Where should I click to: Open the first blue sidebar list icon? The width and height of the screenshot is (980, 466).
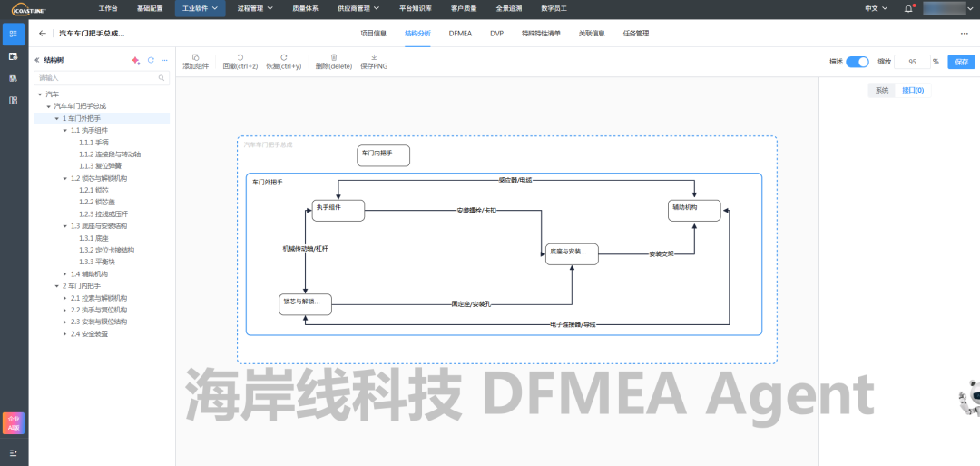pyautogui.click(x=13, y=34)
